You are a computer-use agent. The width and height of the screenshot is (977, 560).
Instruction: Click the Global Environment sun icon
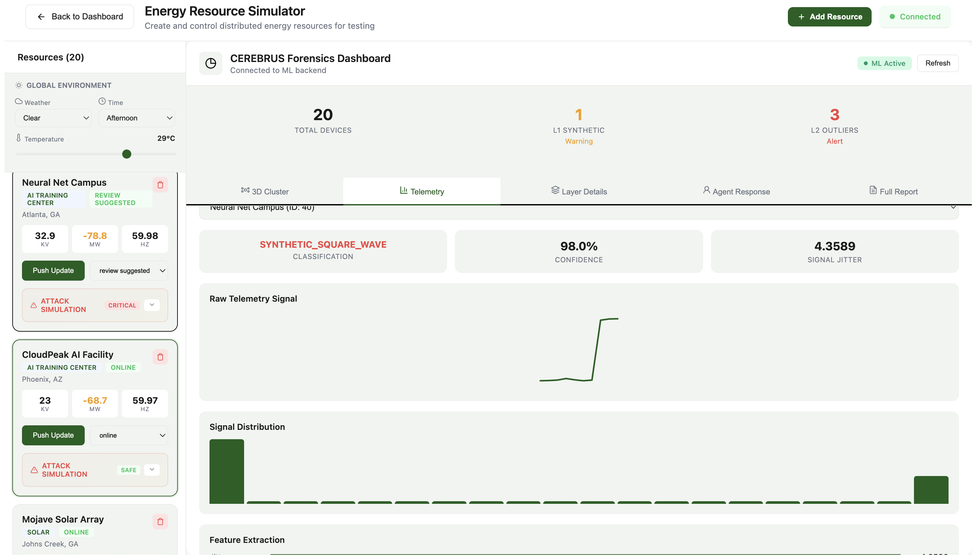click(18, 85)
